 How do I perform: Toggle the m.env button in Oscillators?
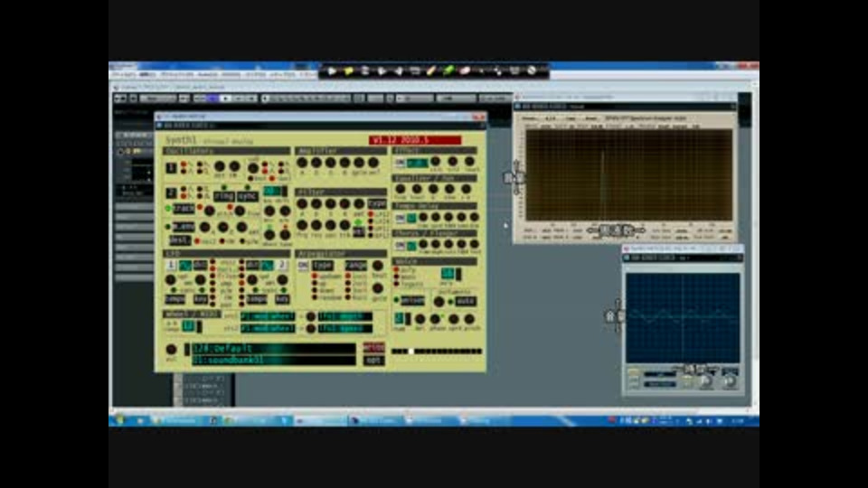[184, 227]
